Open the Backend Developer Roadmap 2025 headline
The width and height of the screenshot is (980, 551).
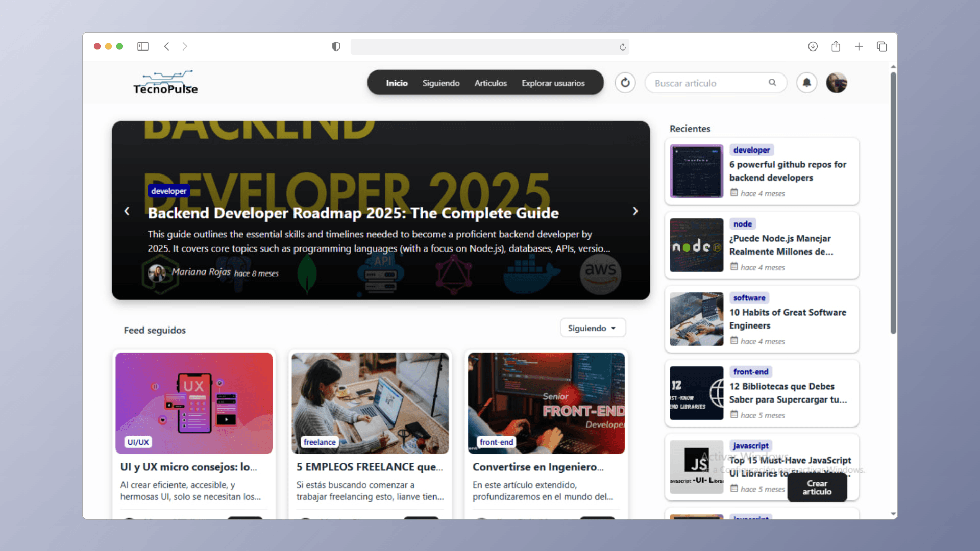(353, 213)
